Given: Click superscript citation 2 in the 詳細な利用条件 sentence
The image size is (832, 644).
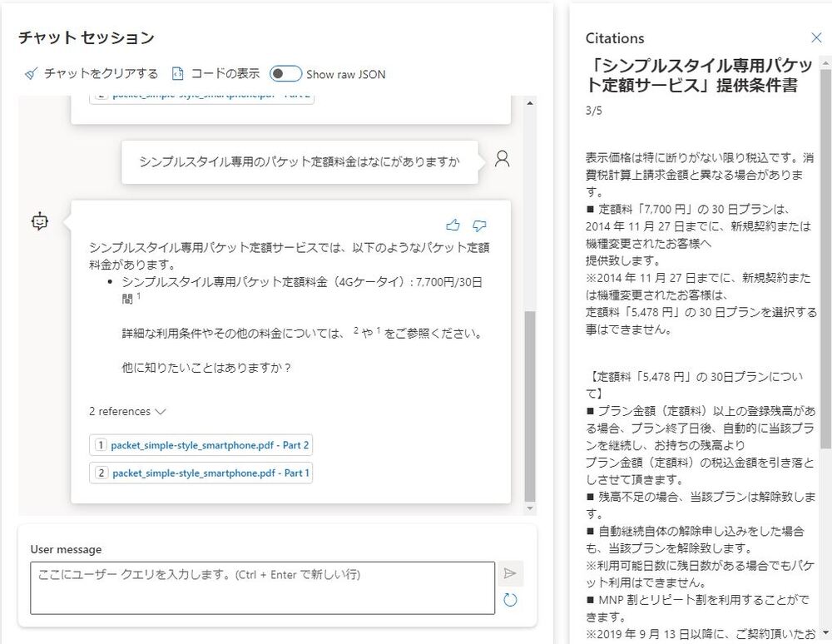Looking at the screenshot, I should tap(356, 330).
